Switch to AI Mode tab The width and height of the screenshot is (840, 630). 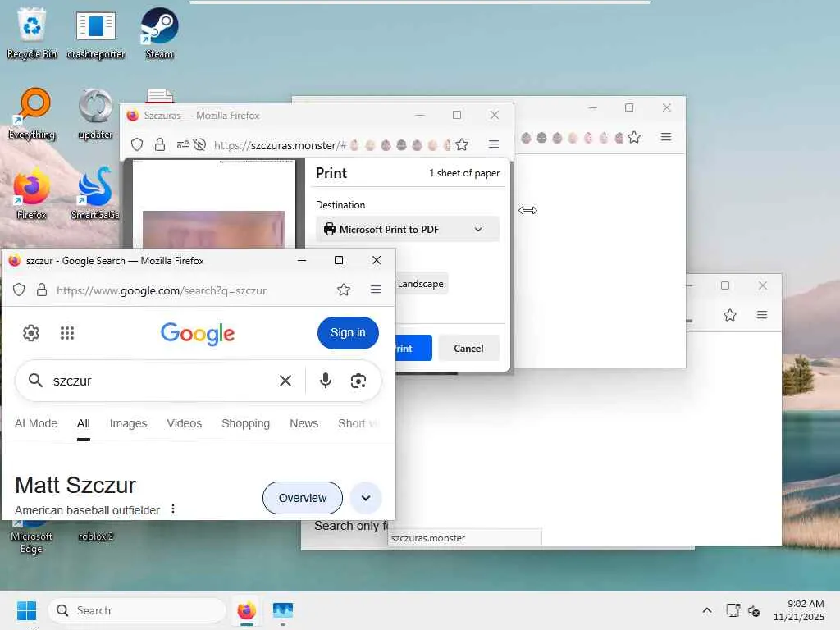(36, 423)
